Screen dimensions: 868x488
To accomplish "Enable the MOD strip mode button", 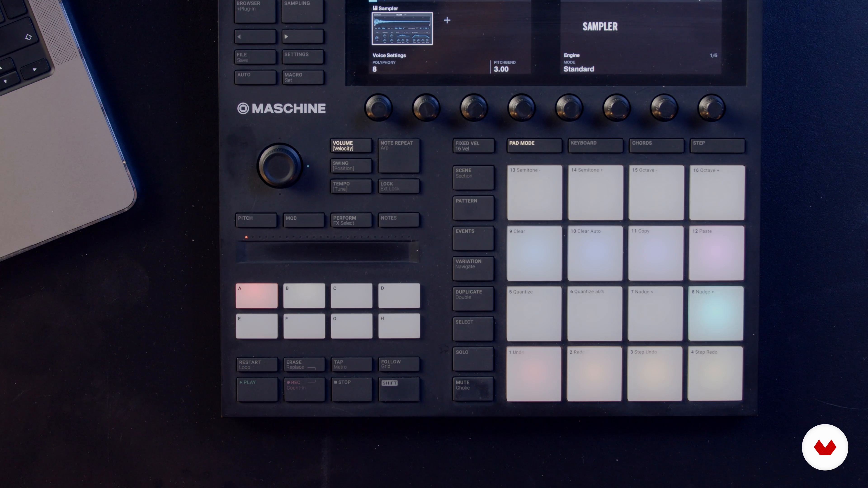I will tap(304, 220).
